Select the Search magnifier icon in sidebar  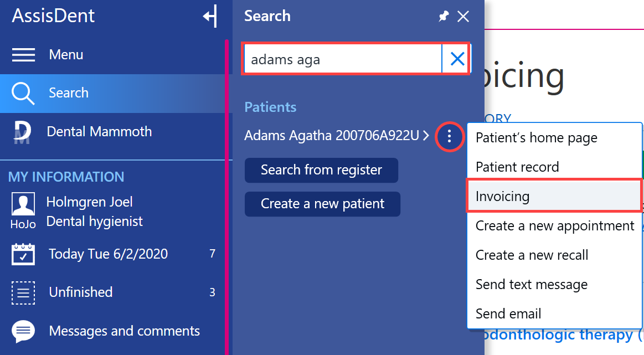click(23, 93)
